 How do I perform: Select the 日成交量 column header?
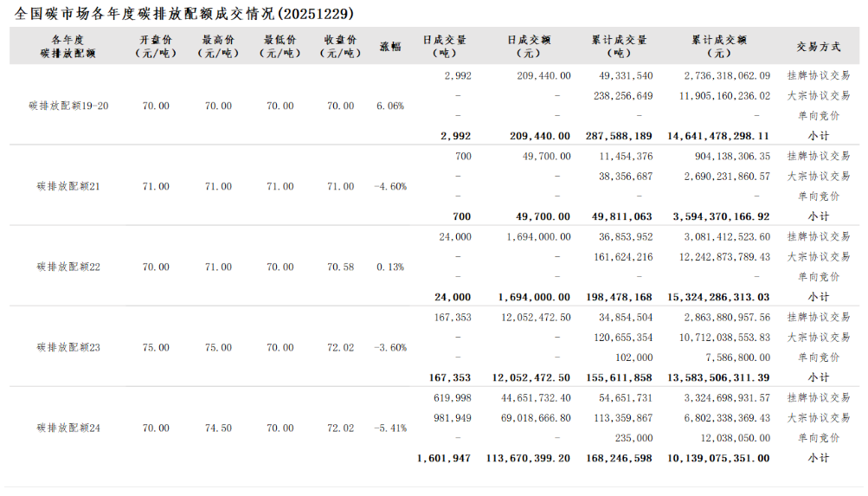[x=445, y=46]
